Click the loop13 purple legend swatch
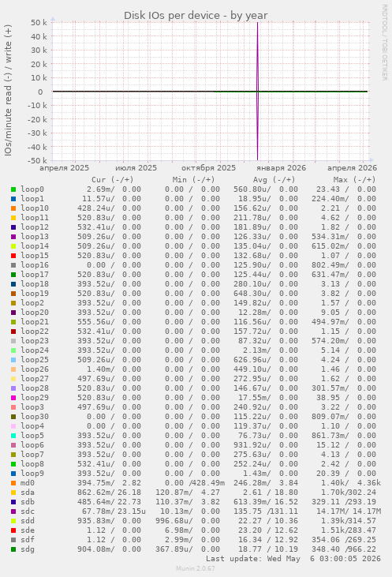Viewport: 392px width, 577px height. coord(13,237)
